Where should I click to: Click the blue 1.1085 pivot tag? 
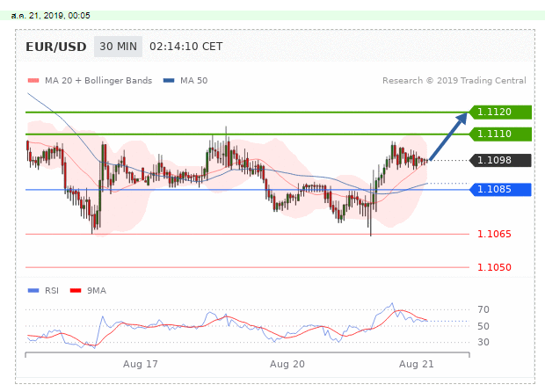500,189
